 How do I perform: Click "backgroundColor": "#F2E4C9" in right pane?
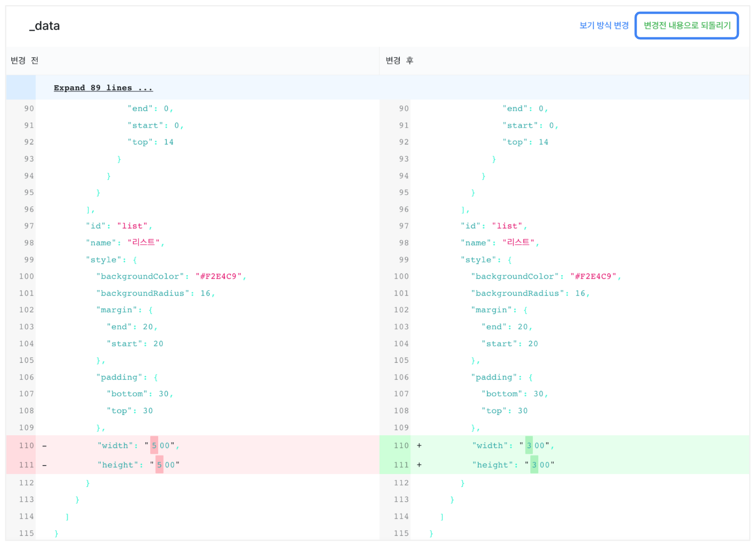click(x=546, y=276)
